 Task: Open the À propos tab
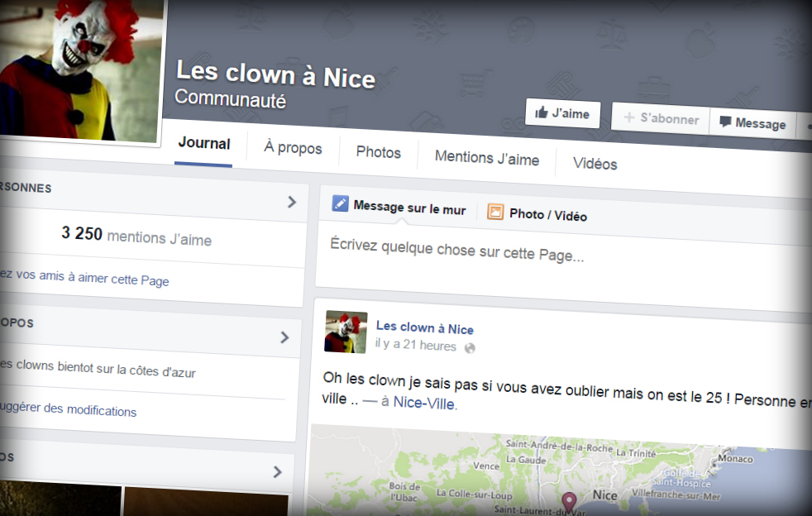tap(293, 149)
